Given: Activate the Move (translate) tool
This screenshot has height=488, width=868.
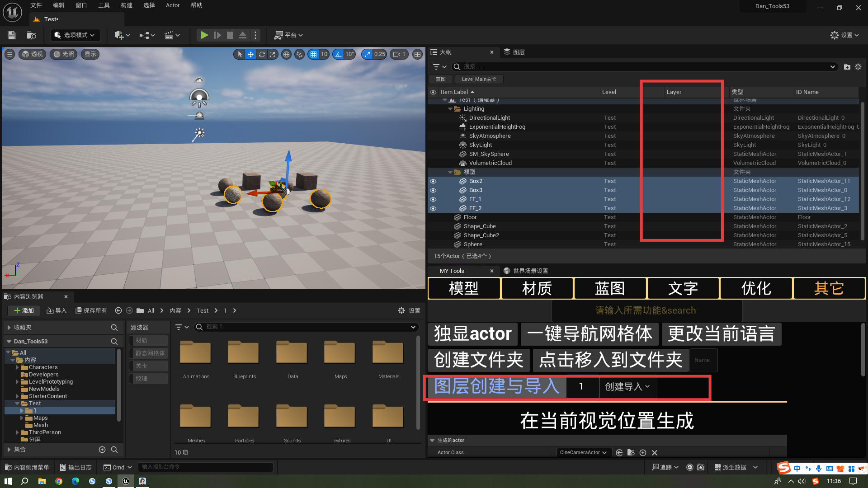Looking at the screenshot, I should [250, 54].
